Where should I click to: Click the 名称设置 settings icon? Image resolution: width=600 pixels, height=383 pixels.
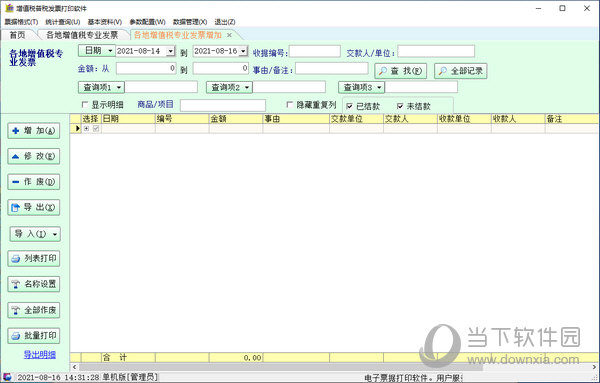[x=16, y=284]
